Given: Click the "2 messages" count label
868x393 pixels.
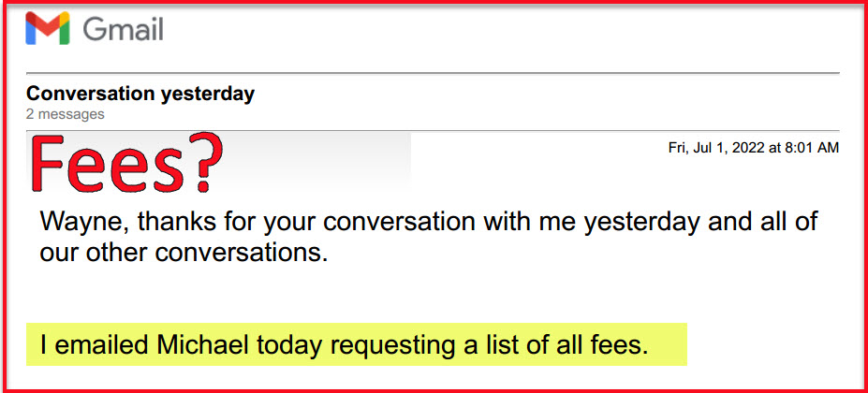Looking at the screenshot, I should pos(66,114).
